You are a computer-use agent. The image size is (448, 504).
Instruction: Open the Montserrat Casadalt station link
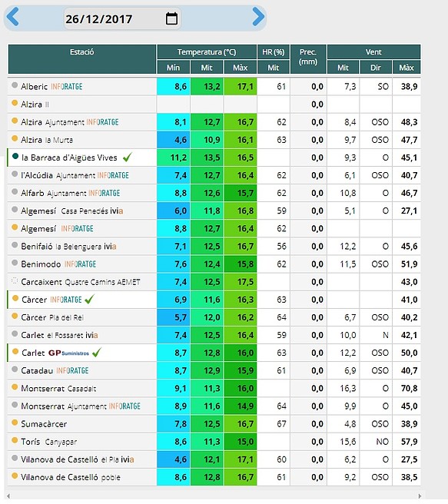point(58,388)
